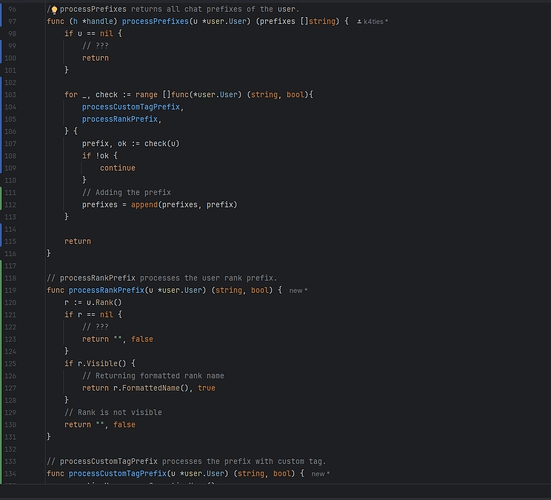Image resolution: width=551 pixels, height=500 pixels.
Task: Click the continue keyword on line 109
Action: (117, 168)
